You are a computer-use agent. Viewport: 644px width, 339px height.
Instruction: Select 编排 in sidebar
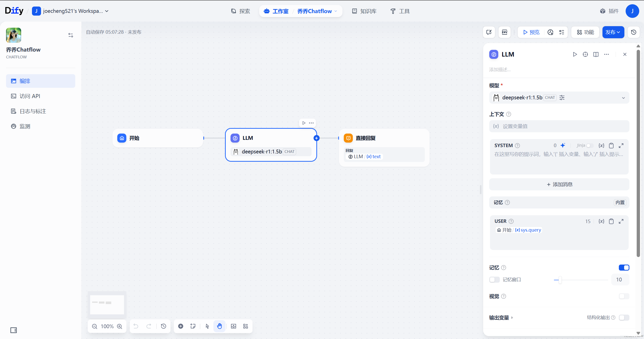41,81
